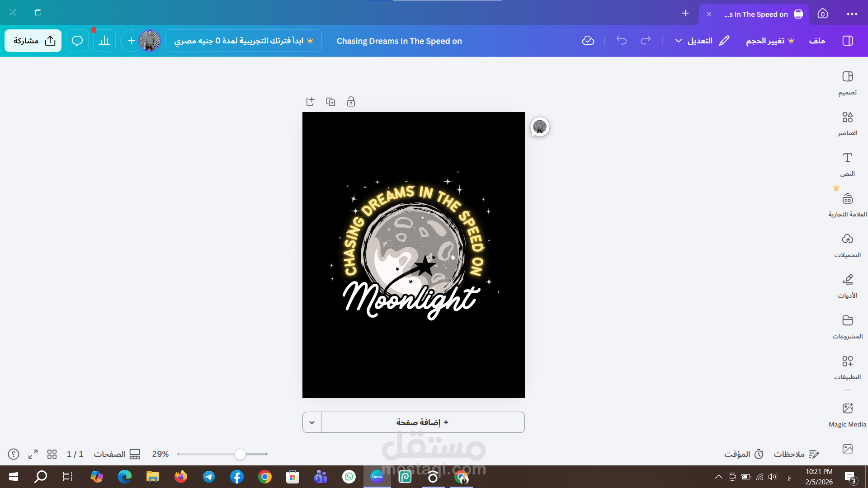Screen dimensions: 868x488
Task: Open the Apps (التطبيقات) sidebar panel
Action: [847, 367]
